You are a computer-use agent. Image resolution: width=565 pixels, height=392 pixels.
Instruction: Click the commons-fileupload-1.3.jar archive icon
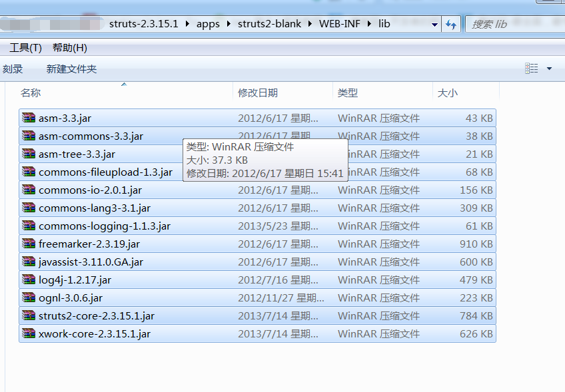29,172
